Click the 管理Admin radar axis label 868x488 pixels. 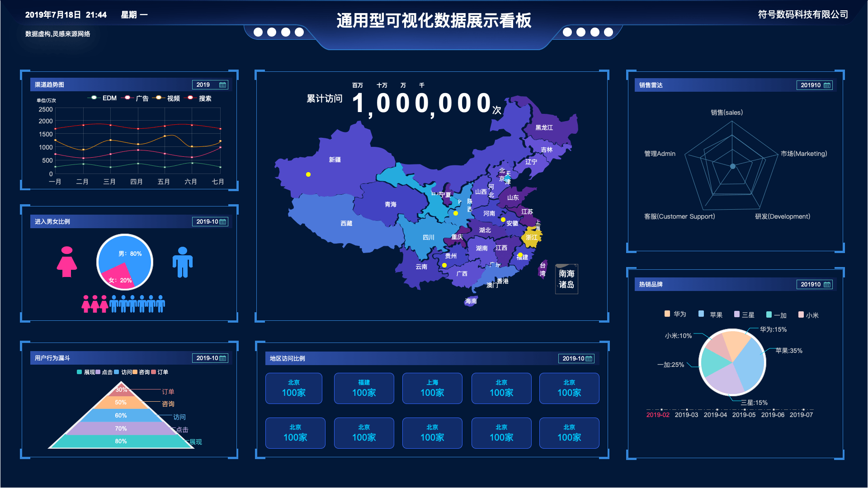click(660, 154)
